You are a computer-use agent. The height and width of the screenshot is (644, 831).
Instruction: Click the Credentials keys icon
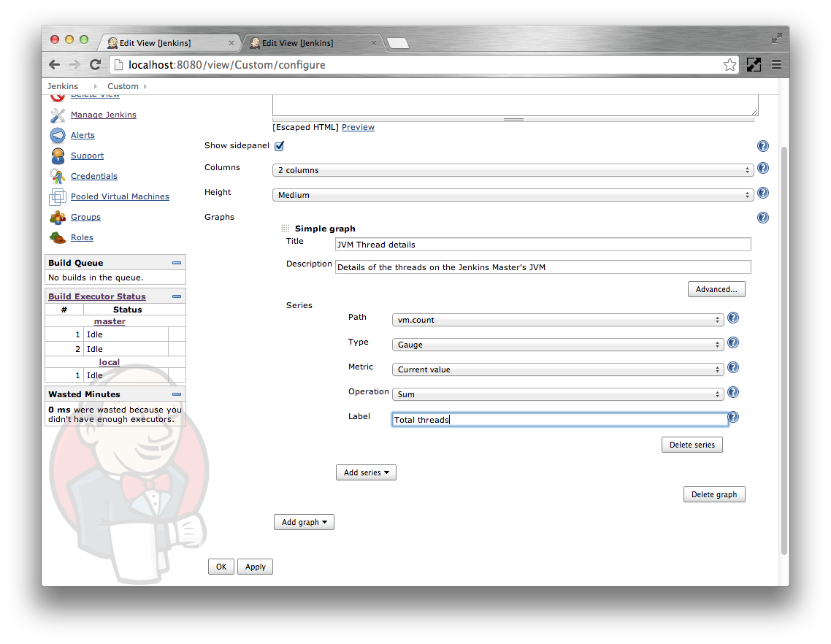(x=57, y=177)
